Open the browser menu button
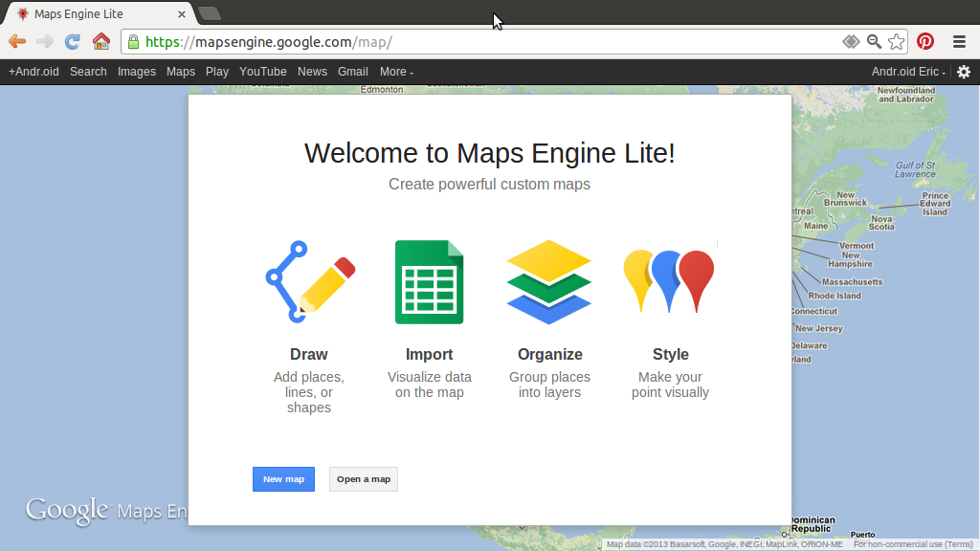 coord(958,41)
